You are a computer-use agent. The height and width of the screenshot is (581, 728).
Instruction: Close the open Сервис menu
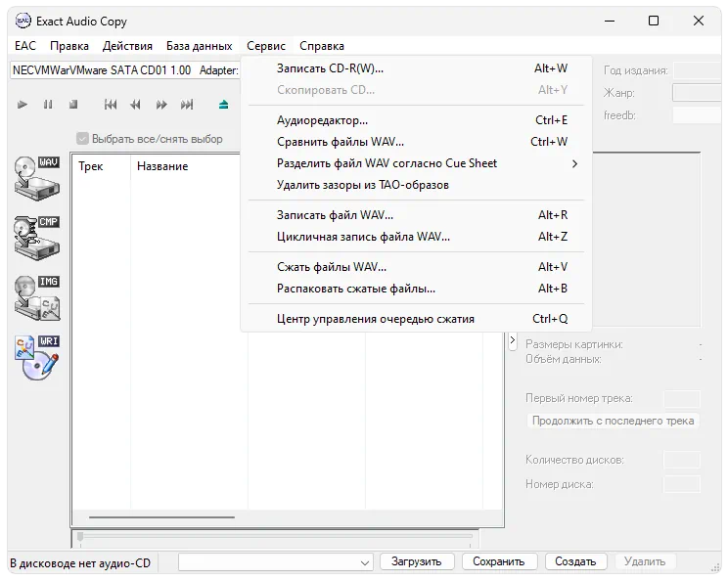[x=266, y=46]
